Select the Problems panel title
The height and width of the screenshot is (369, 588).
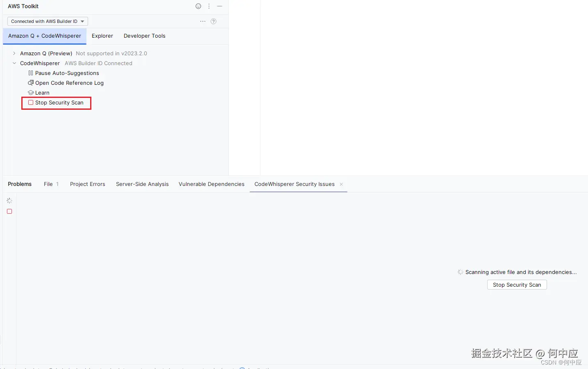pos(20,184)
